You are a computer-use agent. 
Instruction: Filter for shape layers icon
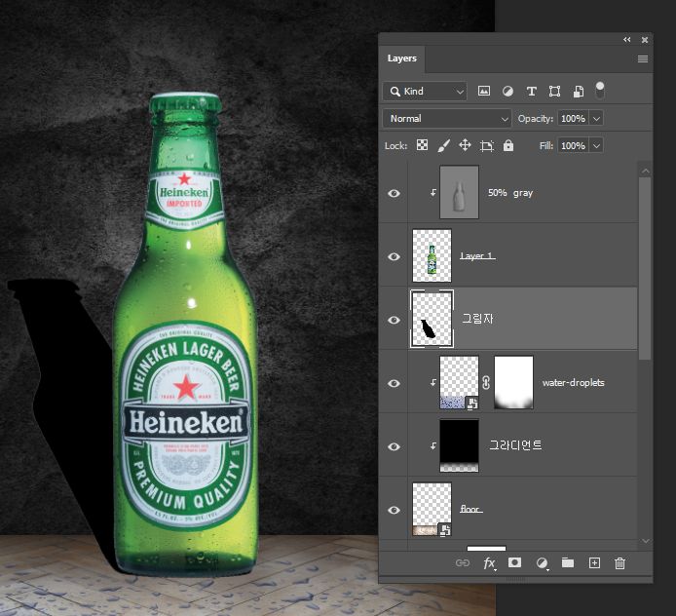(x=554, y=91)
